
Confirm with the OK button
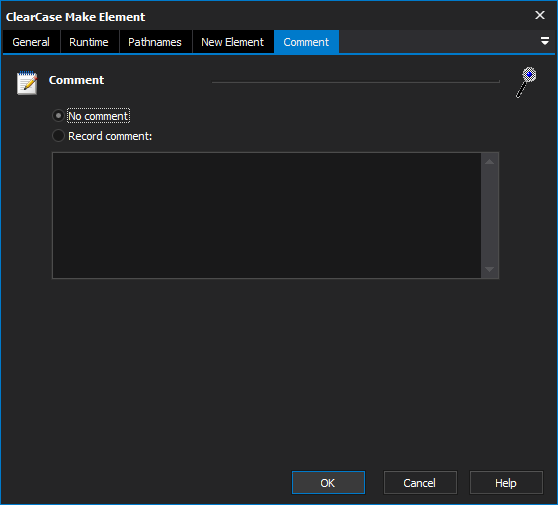(x=328, y=483)
